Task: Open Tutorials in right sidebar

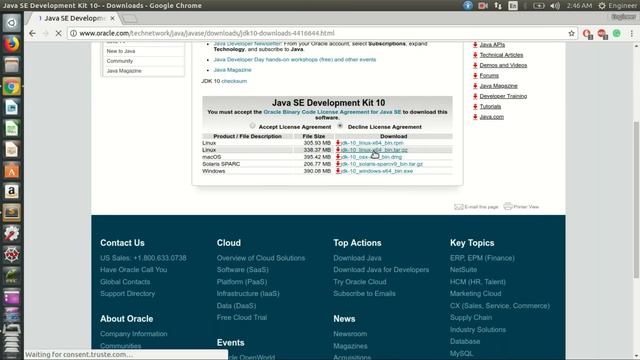Action: pos(490,107)
